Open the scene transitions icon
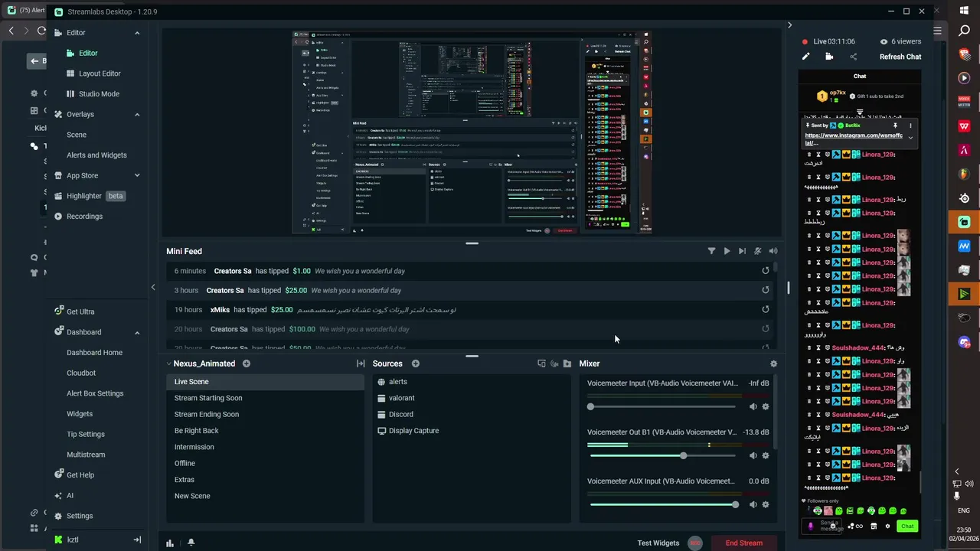The width and height of the screenshot is (980, 551). point(361,364)
